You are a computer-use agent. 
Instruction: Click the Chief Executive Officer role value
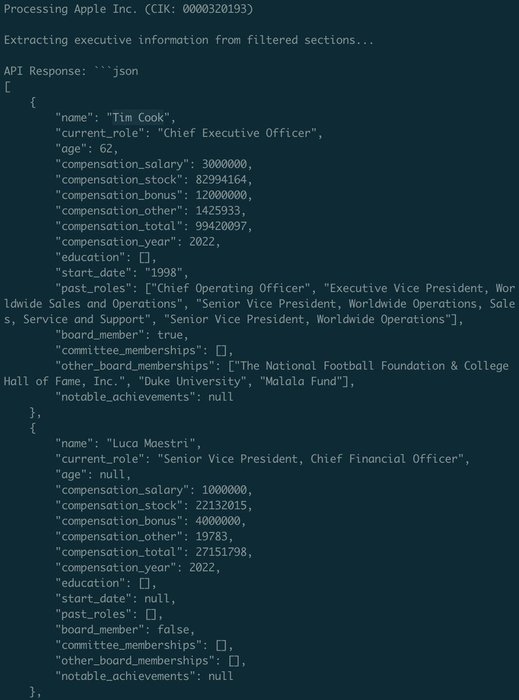[x=237, y=133]
